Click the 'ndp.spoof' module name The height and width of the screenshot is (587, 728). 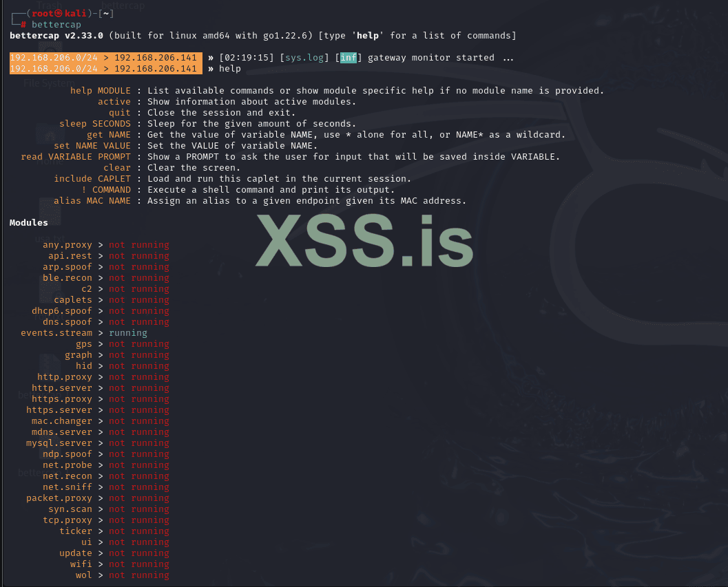[67, 454]
